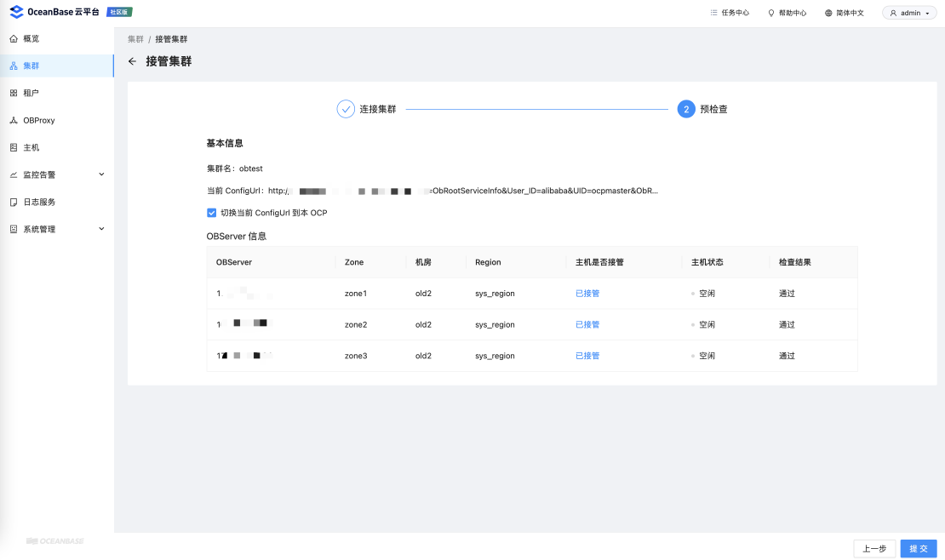Click the OBProxy sidebar icon
945x560 pixels.
pyautogui.click(x=14, y=120)
